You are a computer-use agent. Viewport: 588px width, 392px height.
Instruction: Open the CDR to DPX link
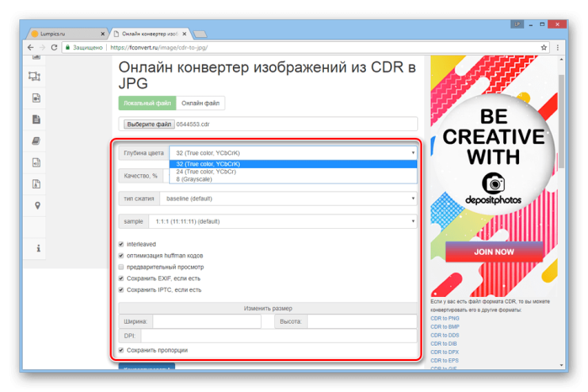point(444,352)
